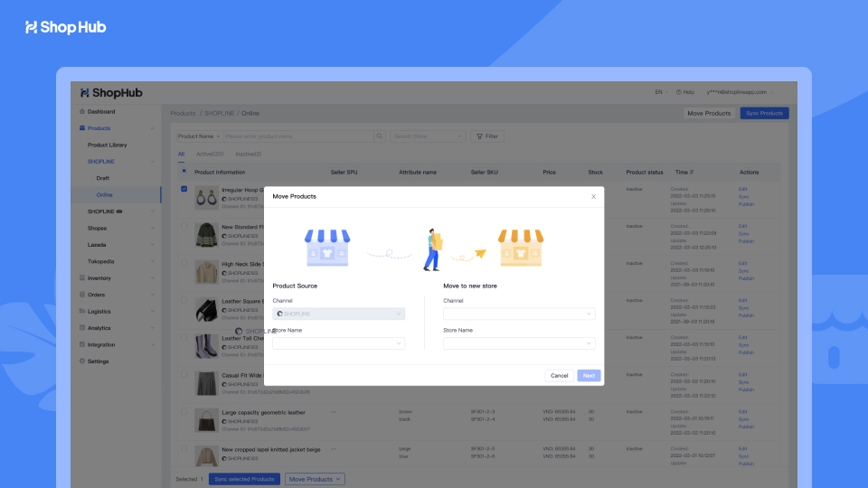Open Channel dropdown under Move to new store
Image resolution: width=868 pixels, height=488 pixels.
point(519,314)
